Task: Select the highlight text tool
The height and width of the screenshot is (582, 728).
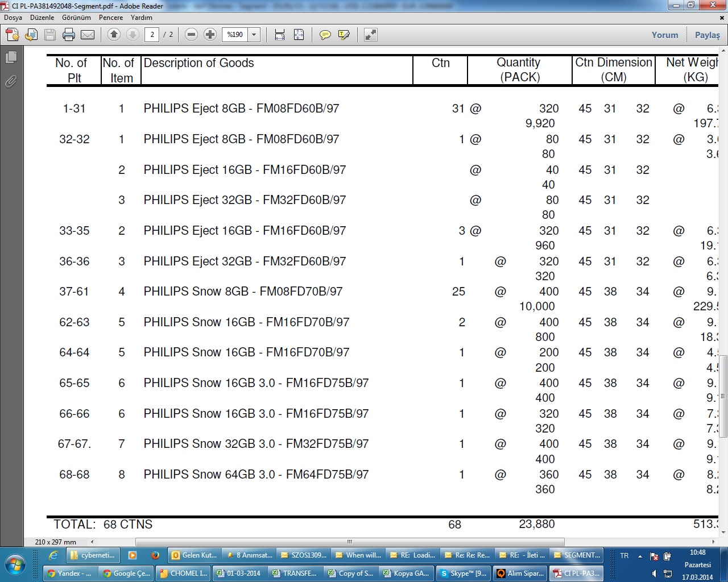Action: click(x=344, y=35)
